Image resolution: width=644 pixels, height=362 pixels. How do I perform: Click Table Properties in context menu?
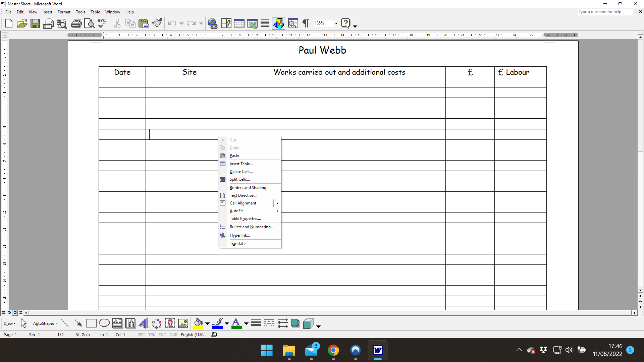click(245, 219)
